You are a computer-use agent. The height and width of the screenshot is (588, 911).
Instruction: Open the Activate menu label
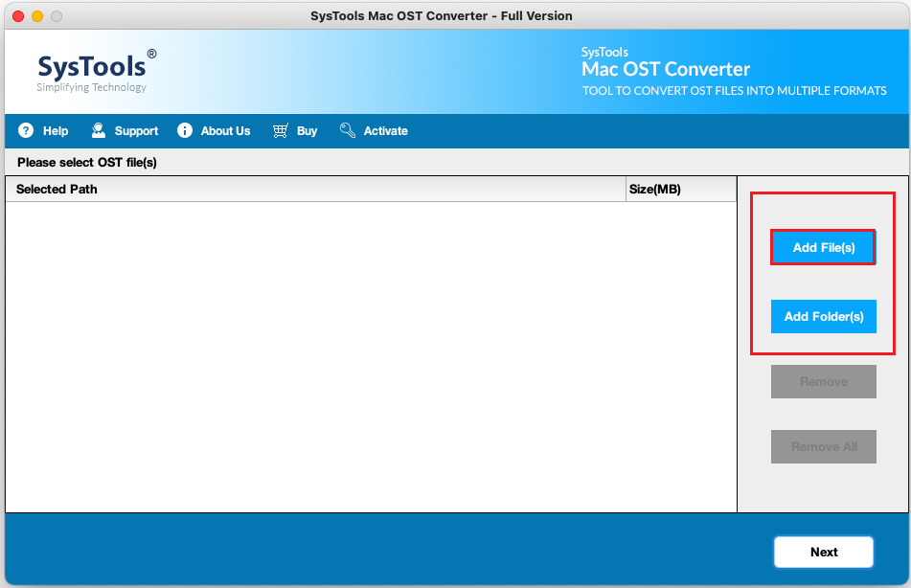pos(386,131)
